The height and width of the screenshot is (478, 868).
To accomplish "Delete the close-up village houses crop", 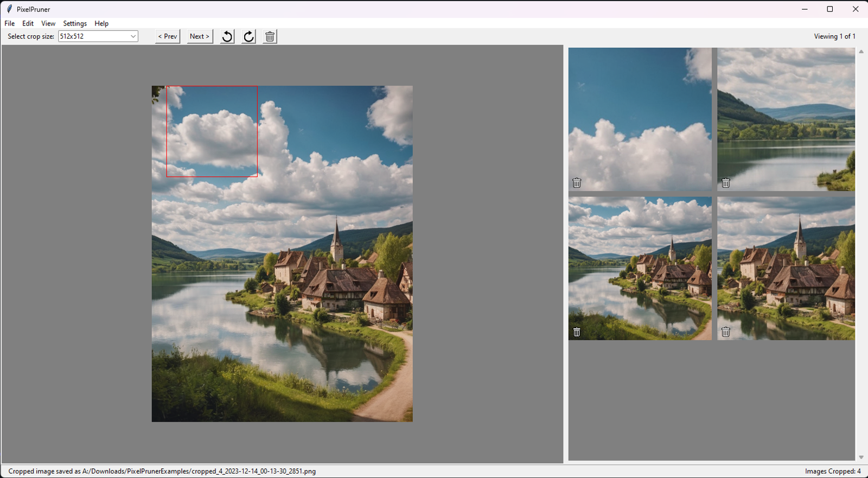I will pos(726,332).
